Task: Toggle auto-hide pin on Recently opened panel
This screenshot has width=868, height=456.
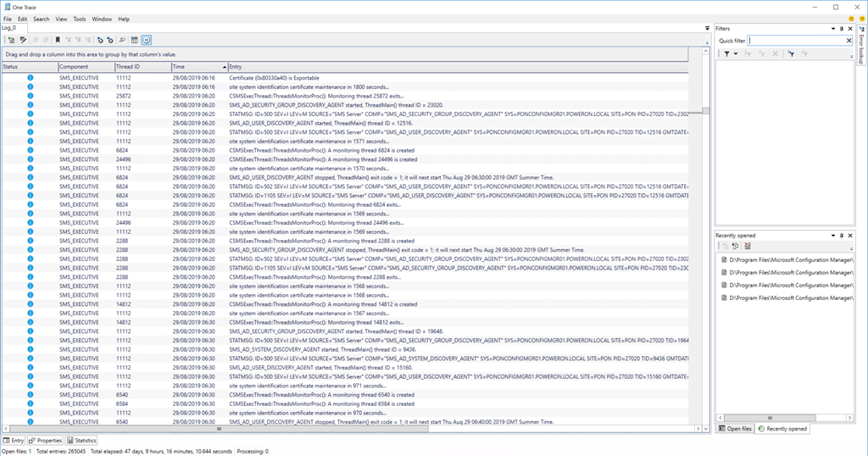Action: 841,236
